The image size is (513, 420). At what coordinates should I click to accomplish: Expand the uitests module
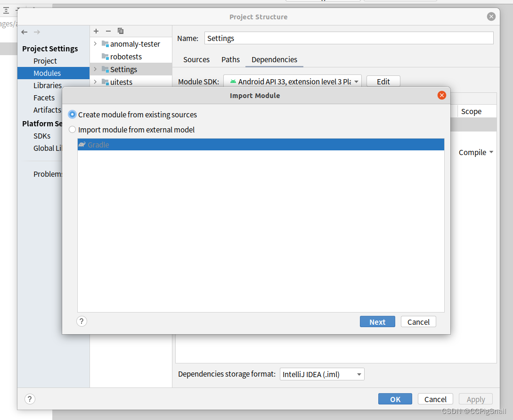[x=95, y=82]
